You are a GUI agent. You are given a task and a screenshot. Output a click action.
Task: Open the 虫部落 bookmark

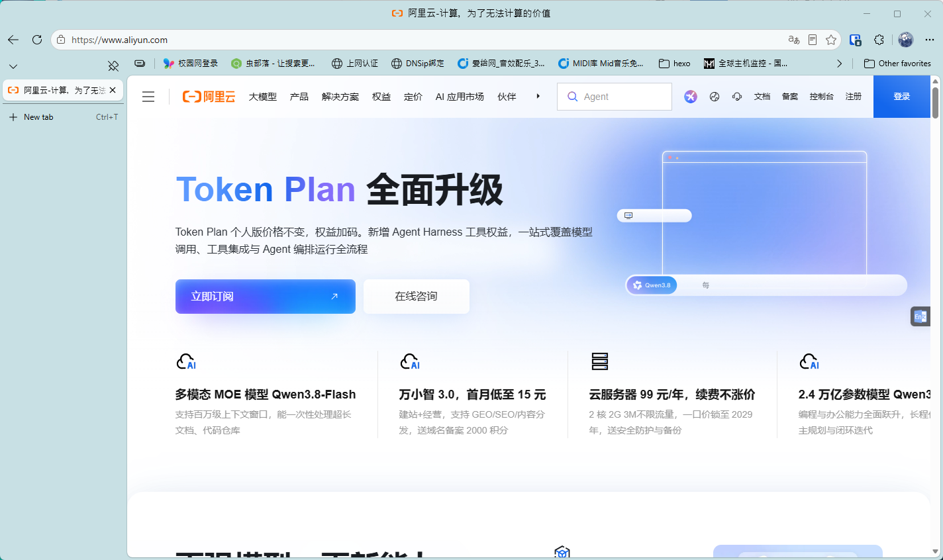tap(273, 64)
